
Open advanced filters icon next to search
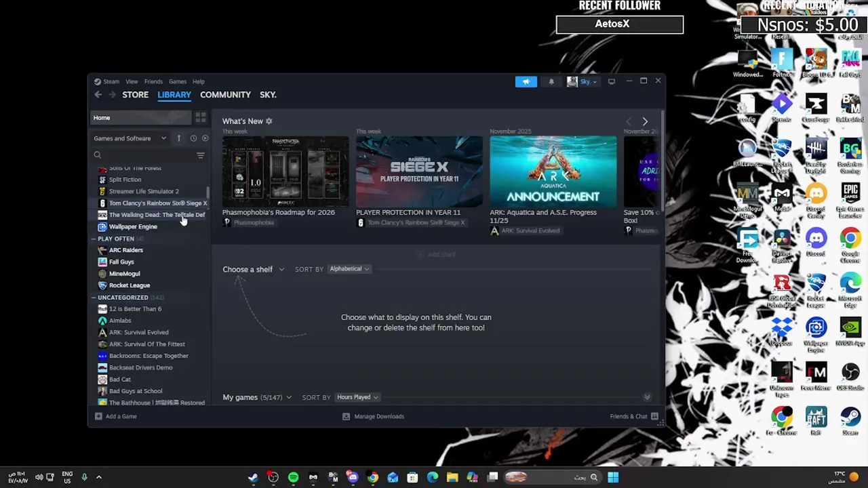(x=200, y=155)
